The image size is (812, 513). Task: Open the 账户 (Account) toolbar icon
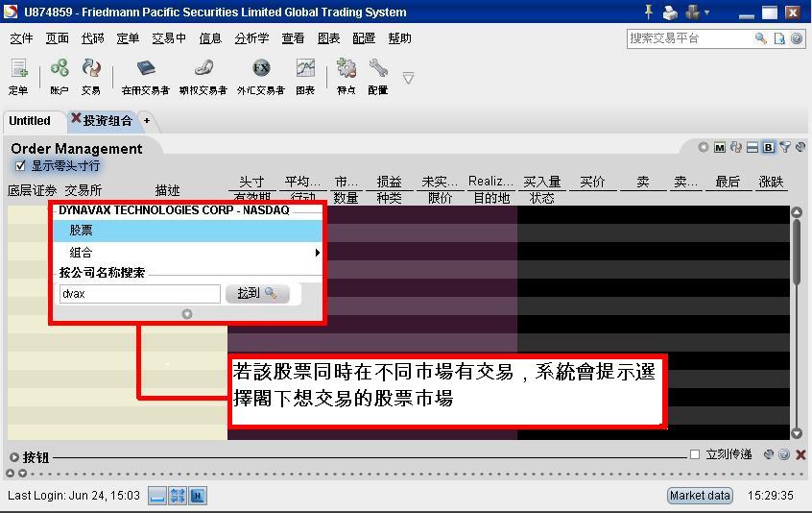60,70
